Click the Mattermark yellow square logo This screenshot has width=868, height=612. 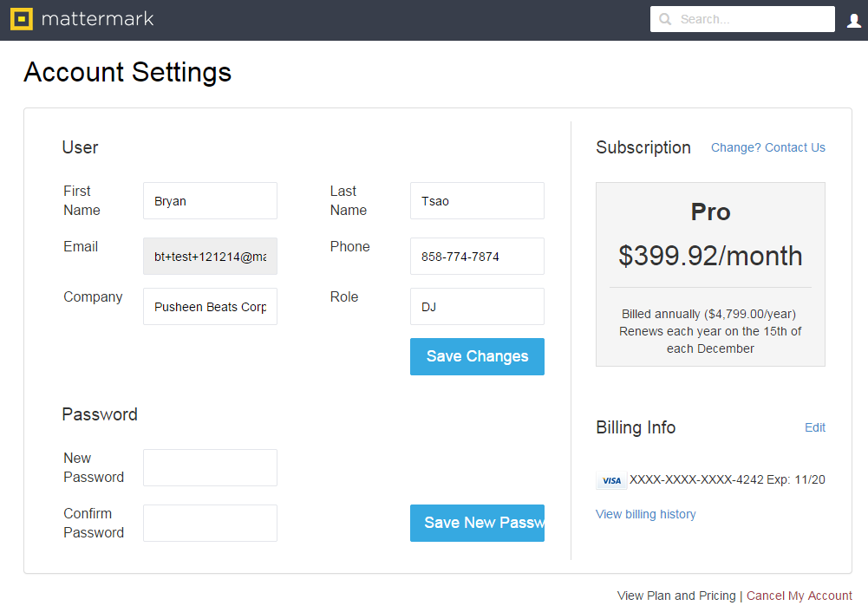click(22, 19)
